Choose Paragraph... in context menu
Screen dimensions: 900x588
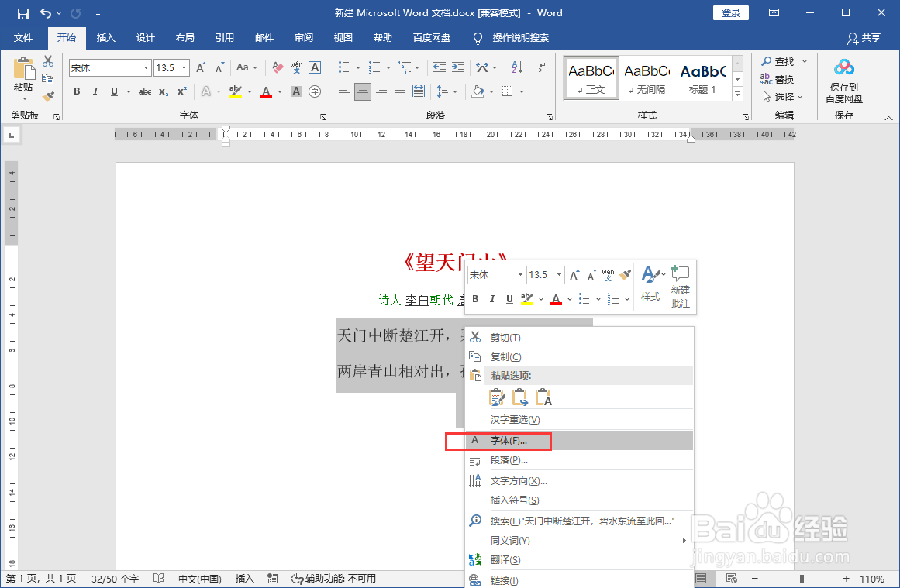(579, 460)
